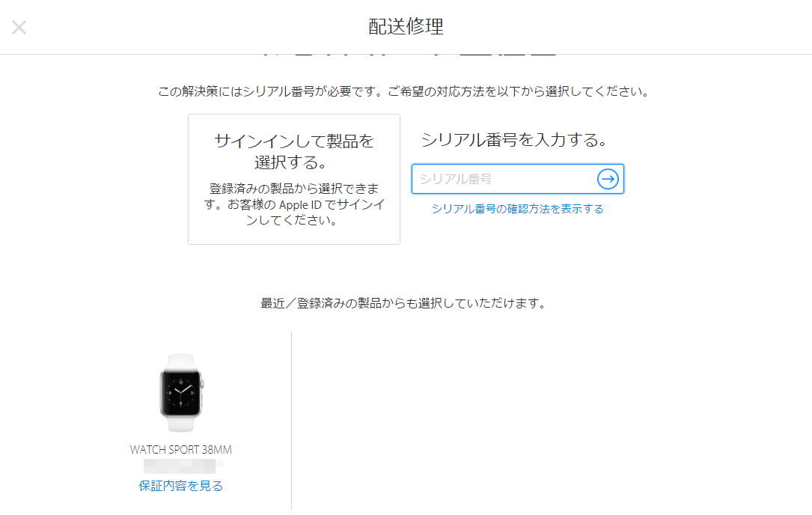Click the white upper band of the watch image
The image size is (812, 515).
(180, 361)
